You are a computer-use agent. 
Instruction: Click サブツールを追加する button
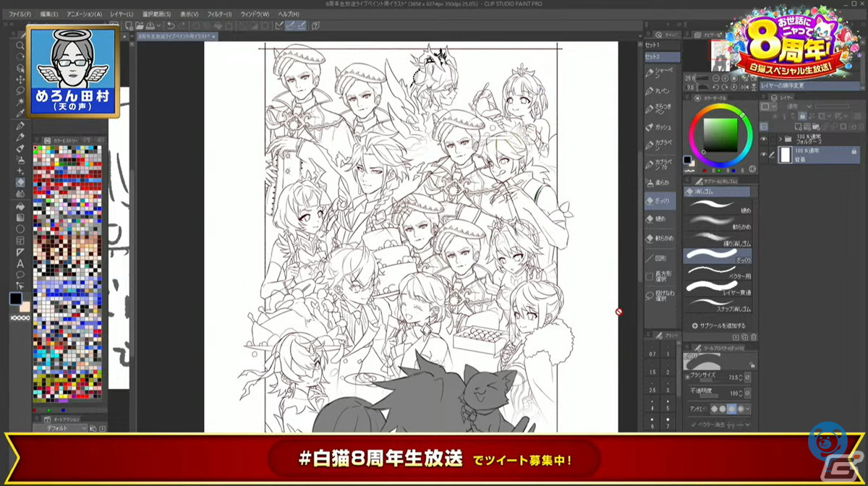click(720, 325)
